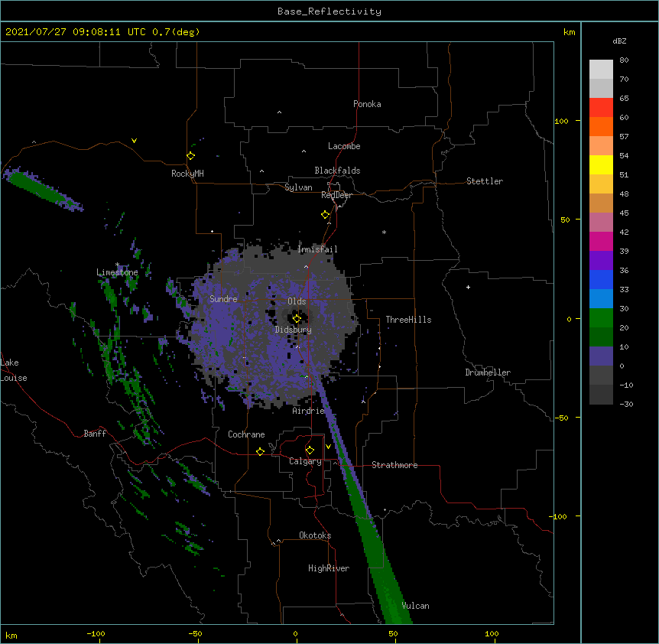The height and width of the screenshot is (644, 659).
Task: Click the km unit label at bottom left
Action: click(11, 635)
